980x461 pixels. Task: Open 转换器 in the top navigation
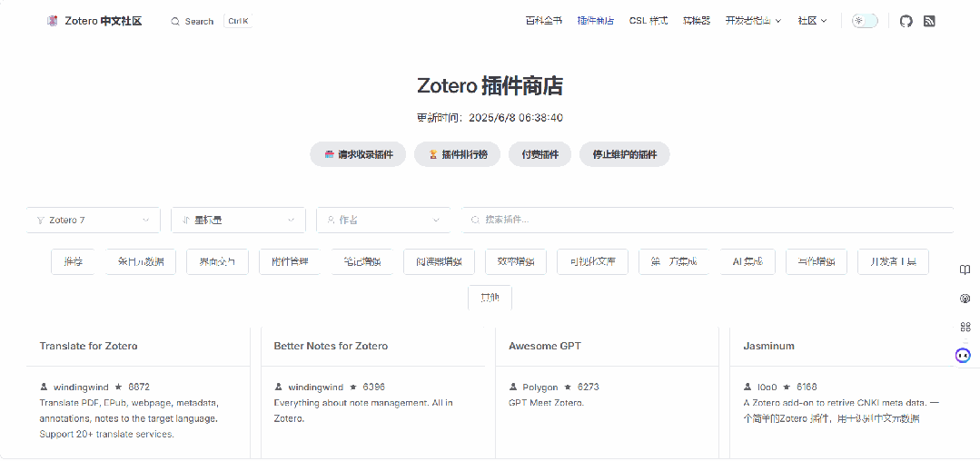tap(697, 21)
